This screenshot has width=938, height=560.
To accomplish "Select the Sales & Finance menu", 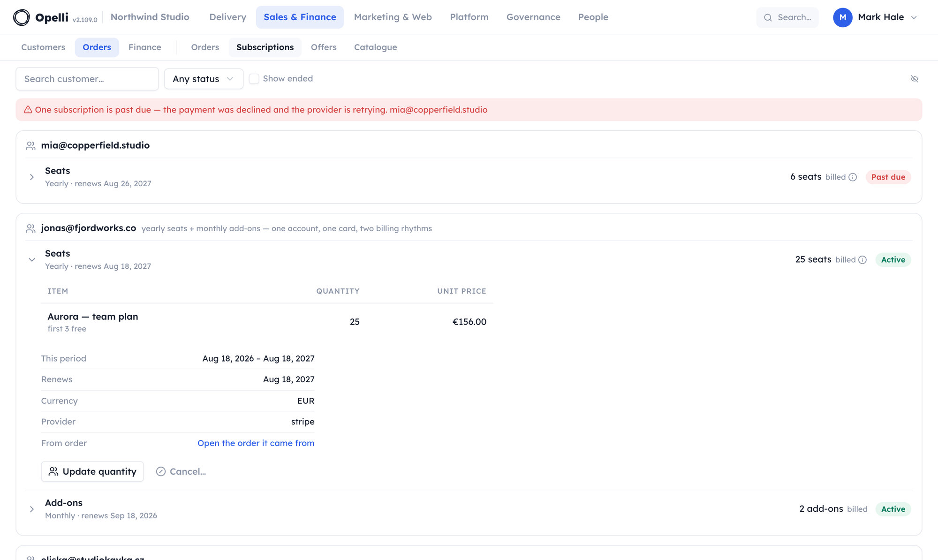I will coord(300,17).
